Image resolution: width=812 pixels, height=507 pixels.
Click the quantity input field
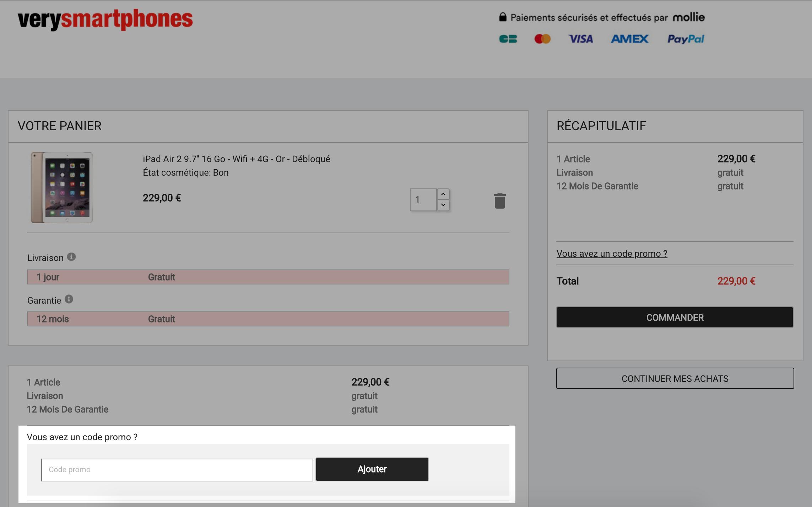point(423,200)
